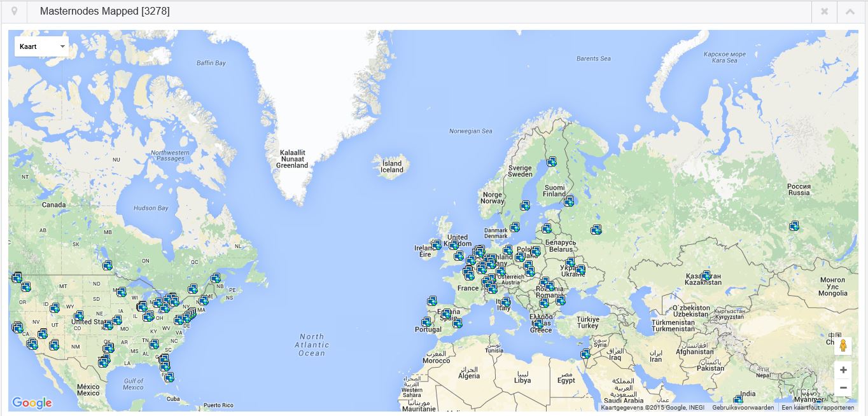Image resolution: width=868 pixels, height=416 pixels.
Task: Click the easternmost masternode marker in Russia
Action: [x=794, y=225]
